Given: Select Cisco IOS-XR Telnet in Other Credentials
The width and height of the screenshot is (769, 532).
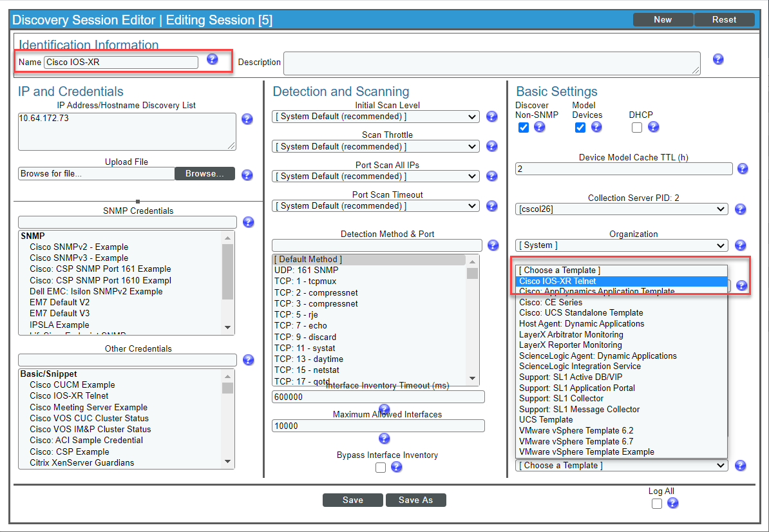Looking at the screenshot, I should (69, 395).
